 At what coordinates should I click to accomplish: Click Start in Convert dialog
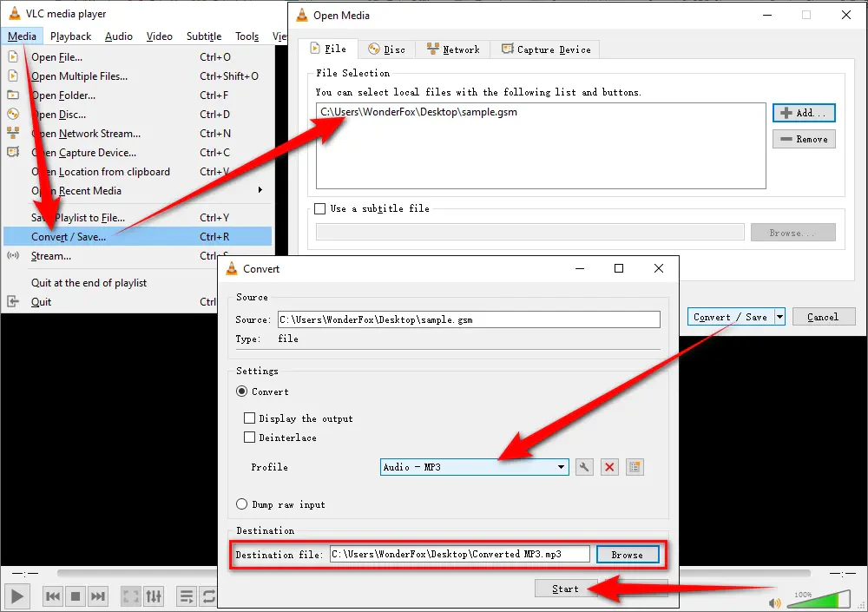(565, 589)
